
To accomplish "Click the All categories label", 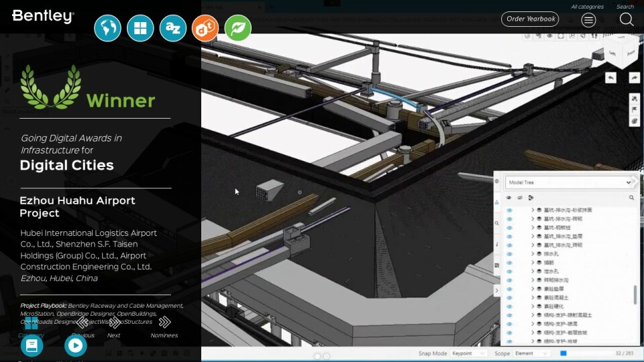I will point(588,7).
